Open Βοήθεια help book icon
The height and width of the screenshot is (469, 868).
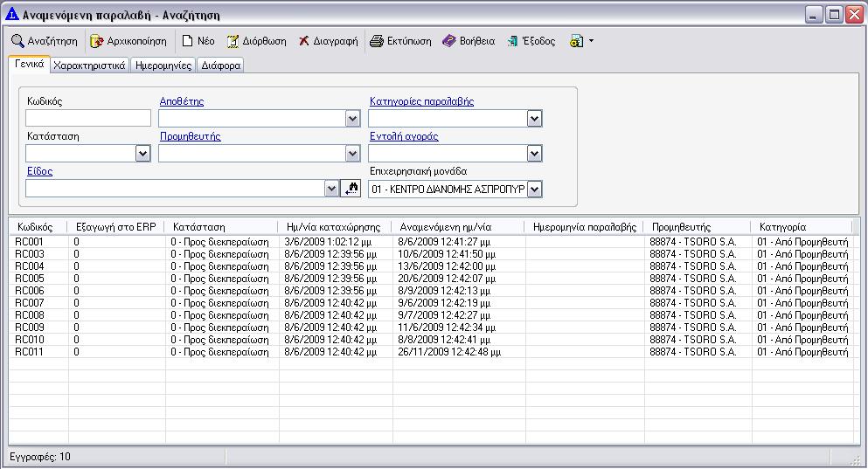449,41
